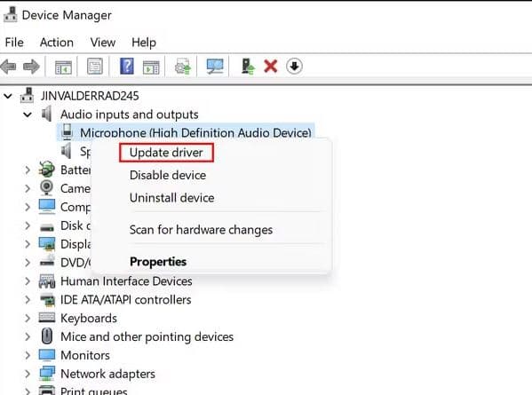Image resolution: width=532 pixels, height=395 pixels.
Task: Open the blue Help question-mark icon
Action: 127,66
